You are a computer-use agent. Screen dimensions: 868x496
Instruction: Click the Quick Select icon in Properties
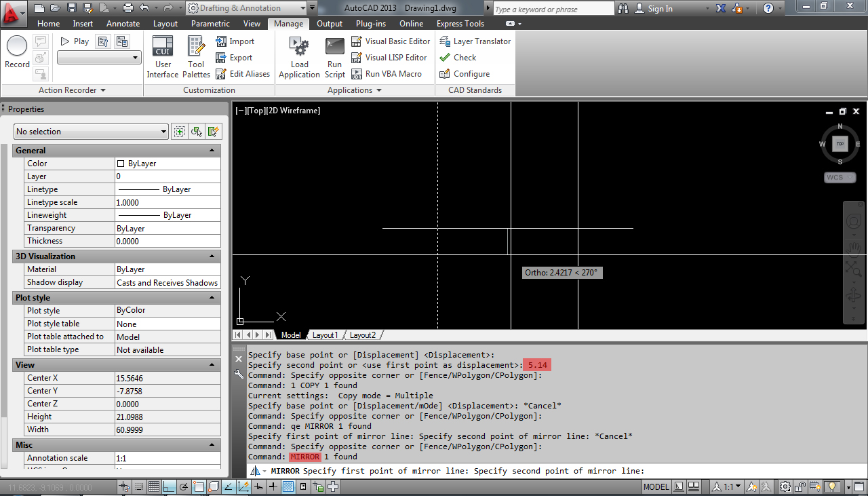coord(214,132)
